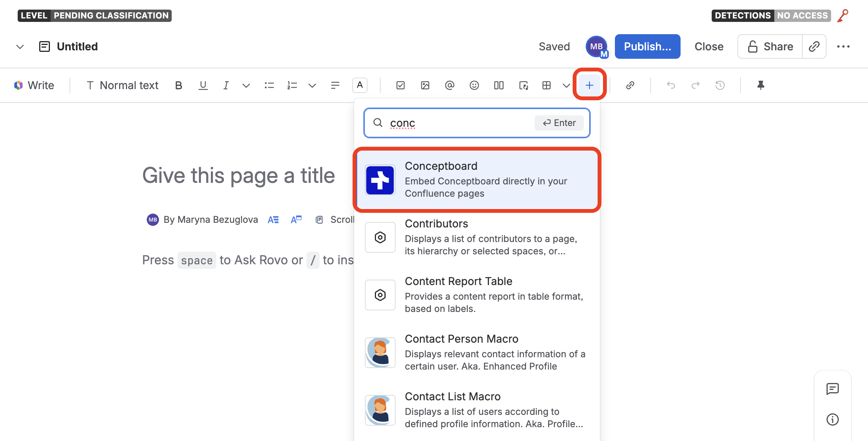Open the Share dialog
The height and width of the screenshot is (441, 868).
pyautogui.click(x=770, y=46)
